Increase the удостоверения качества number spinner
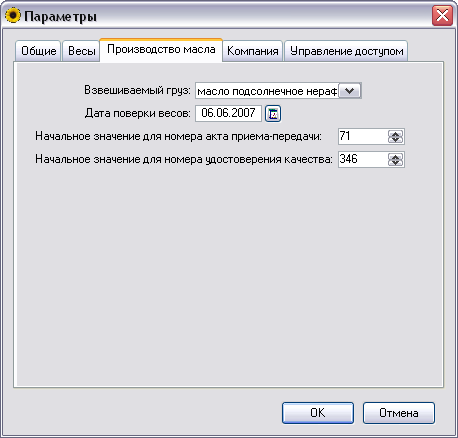The image size is (458, 438). (396, 156)
